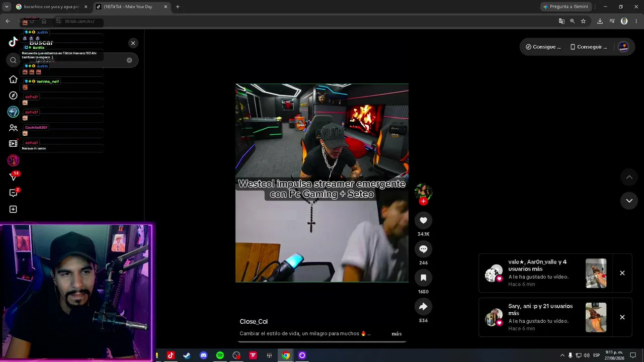Image resolution: width=644 pixels, height=362 pixels.
Task: Open comments on the video (246)
Action: [x=423, y=249]
